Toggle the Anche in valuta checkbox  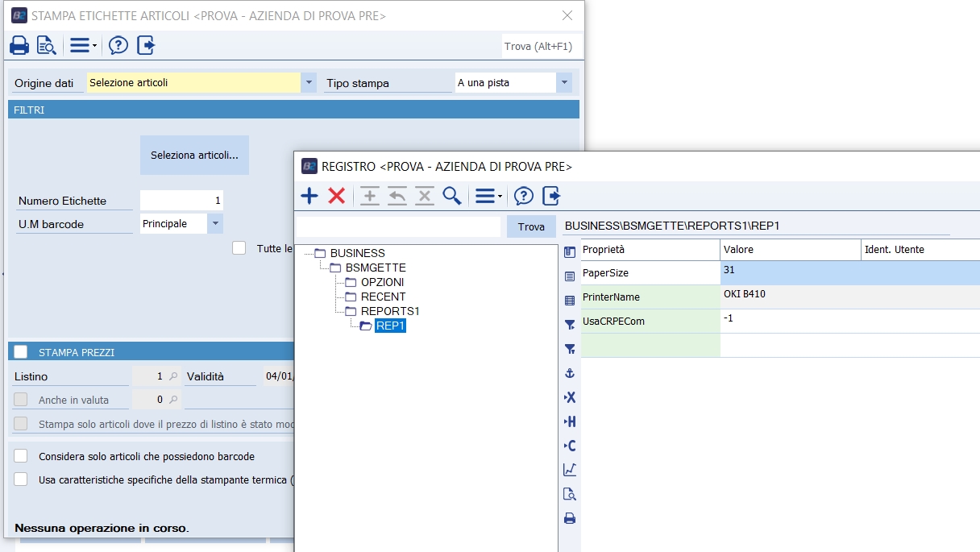[21, 400]
